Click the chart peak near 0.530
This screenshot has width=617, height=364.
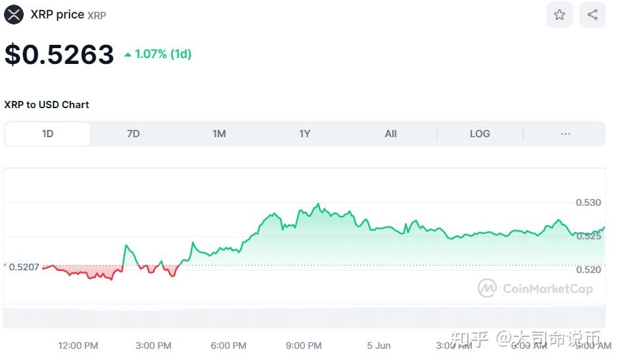pos(318,204)
